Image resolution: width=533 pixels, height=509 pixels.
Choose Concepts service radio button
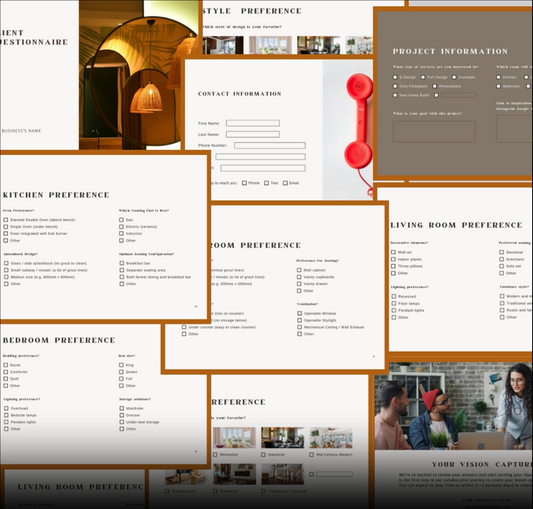454,77
